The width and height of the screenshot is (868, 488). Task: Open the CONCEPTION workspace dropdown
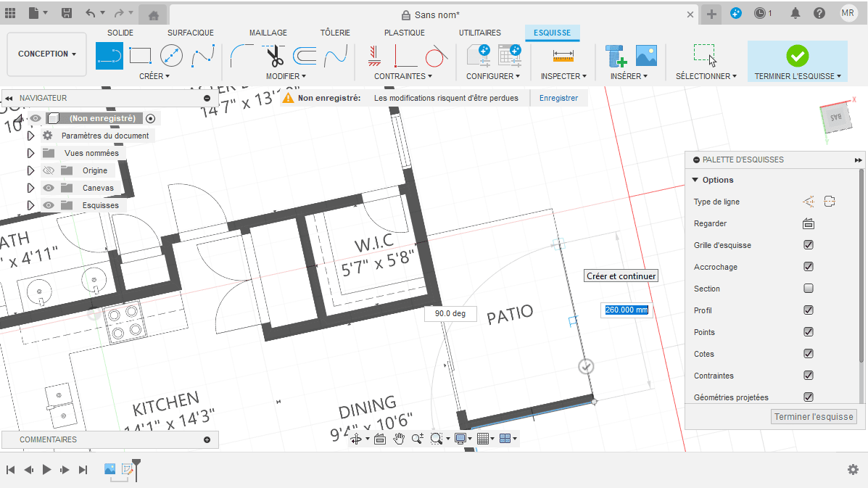(x=47, y=54)
